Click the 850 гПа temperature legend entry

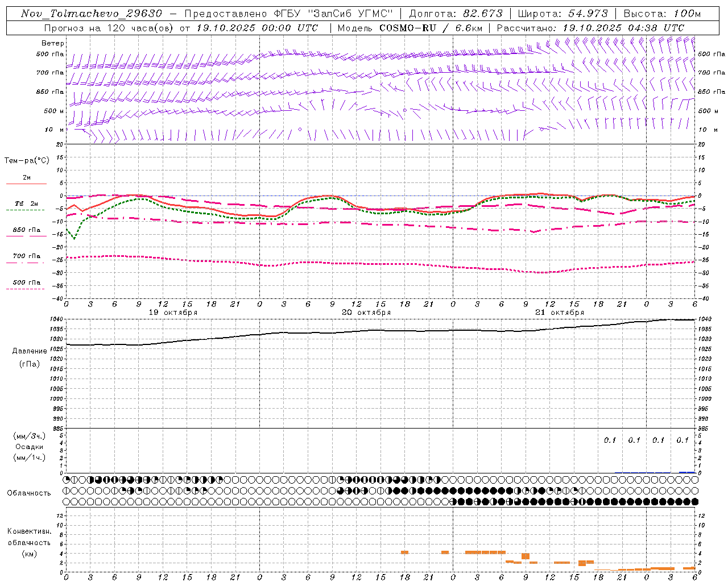(x=27, y=230)
